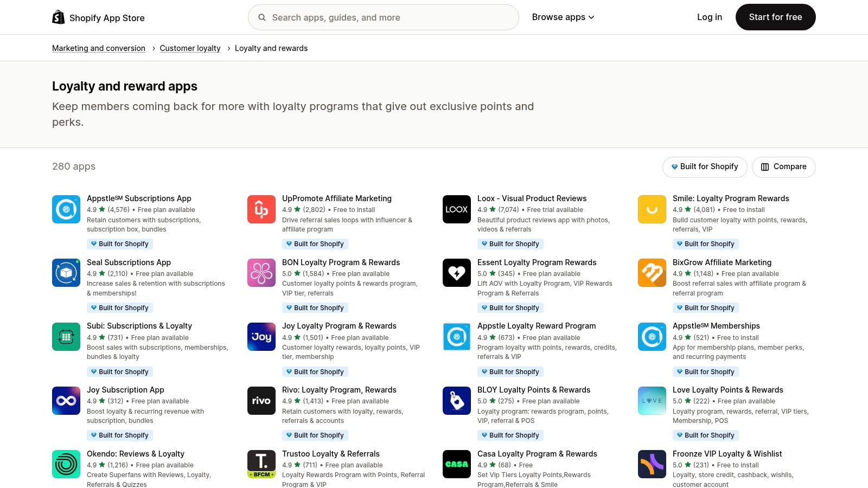
Task: Open BLOY Loyalty Points & Rewards title
Action: point(534,390)
